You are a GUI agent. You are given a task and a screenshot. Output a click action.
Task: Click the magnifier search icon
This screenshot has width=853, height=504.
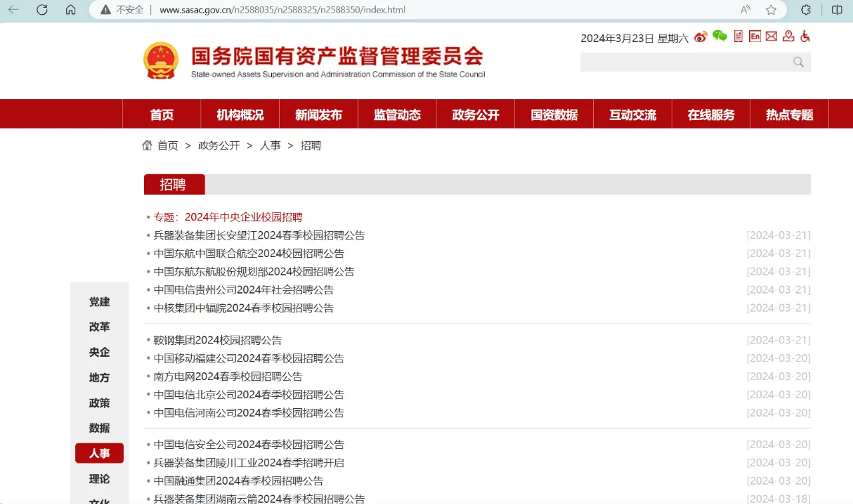point(798,62)
